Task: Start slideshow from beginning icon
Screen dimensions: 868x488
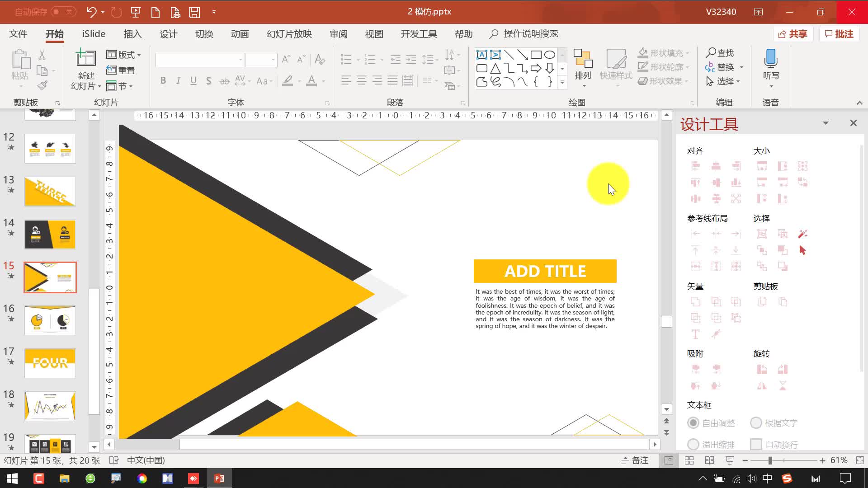Action: click(136, 12)
